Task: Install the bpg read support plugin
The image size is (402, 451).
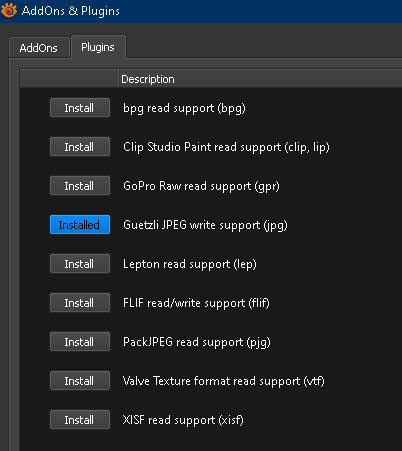Action: click(x=80, y=108)
